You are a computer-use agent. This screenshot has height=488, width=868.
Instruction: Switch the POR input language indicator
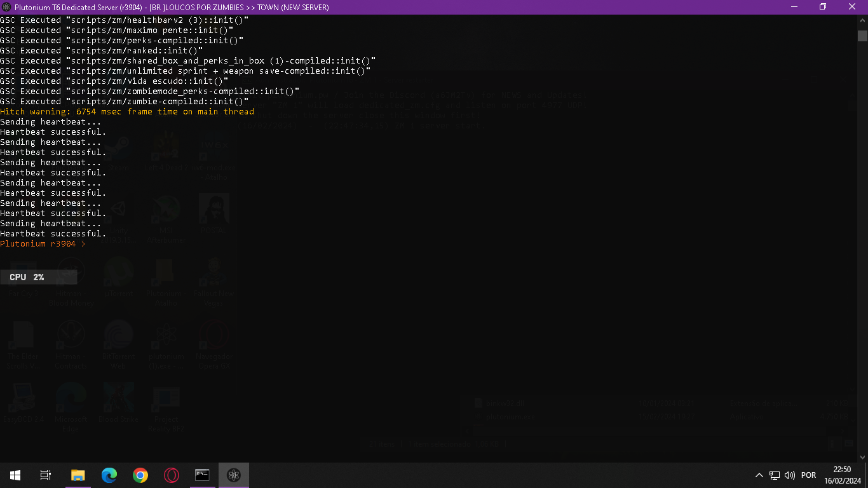coord(809,475)
